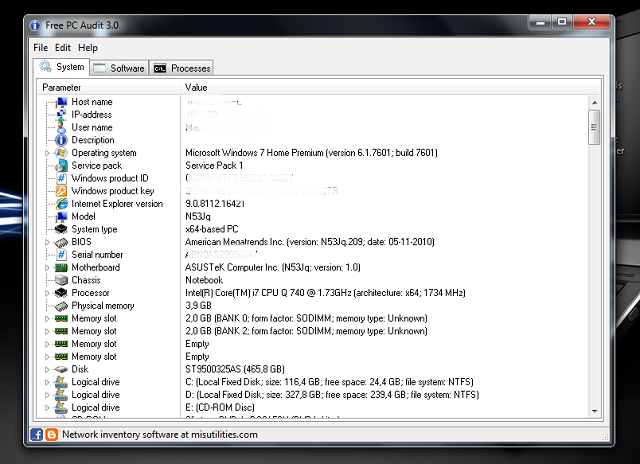Select the Intel Core i7 processor value
The image size is (640, 464).
coord(325,293)
